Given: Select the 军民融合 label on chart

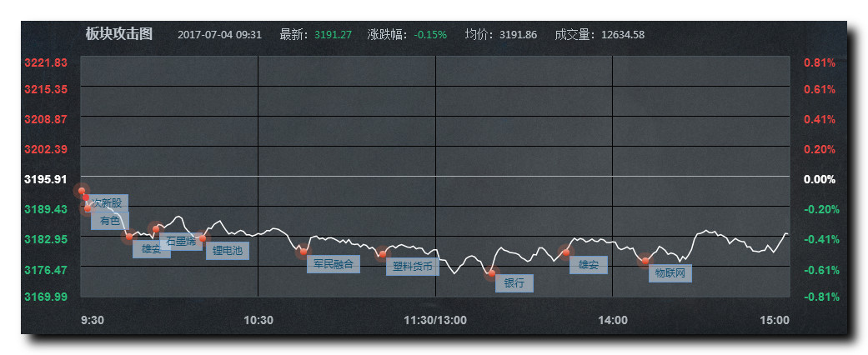Looking at the screenshot, I should click(334, 264).
